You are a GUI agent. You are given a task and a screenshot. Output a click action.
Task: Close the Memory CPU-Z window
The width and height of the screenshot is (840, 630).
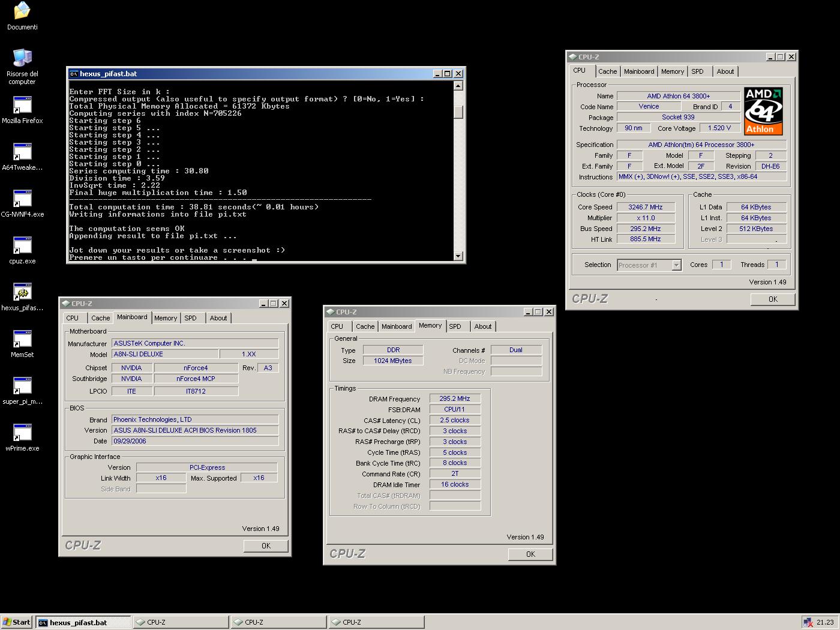[549, 312]
